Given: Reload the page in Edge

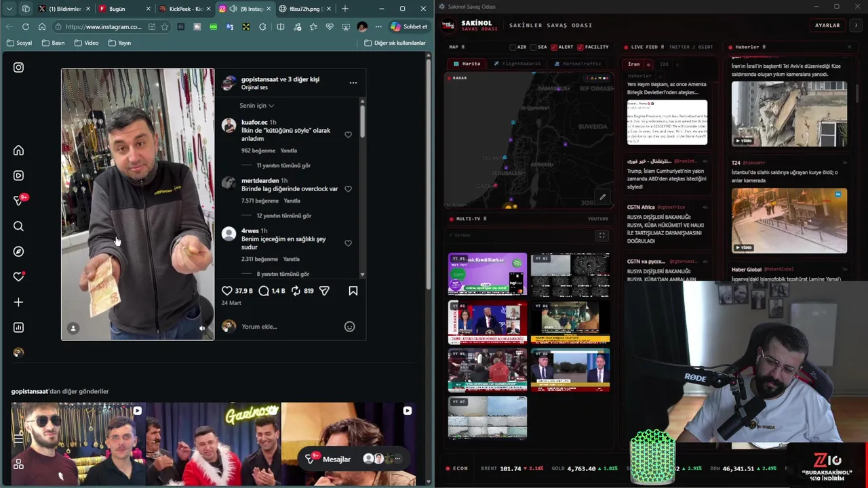Looking at the screenshot, I should coord(25,27).
